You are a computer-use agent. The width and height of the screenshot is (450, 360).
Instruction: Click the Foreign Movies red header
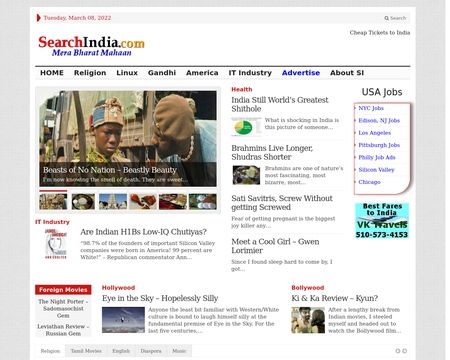click(63, 290)
